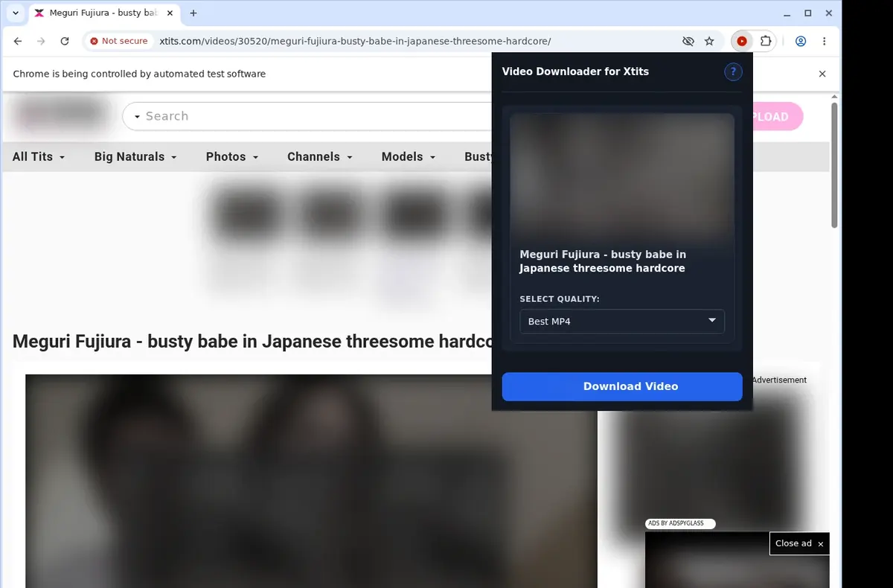
Task: Click the page heading Meguri Fujiura text
Action: 252,342
